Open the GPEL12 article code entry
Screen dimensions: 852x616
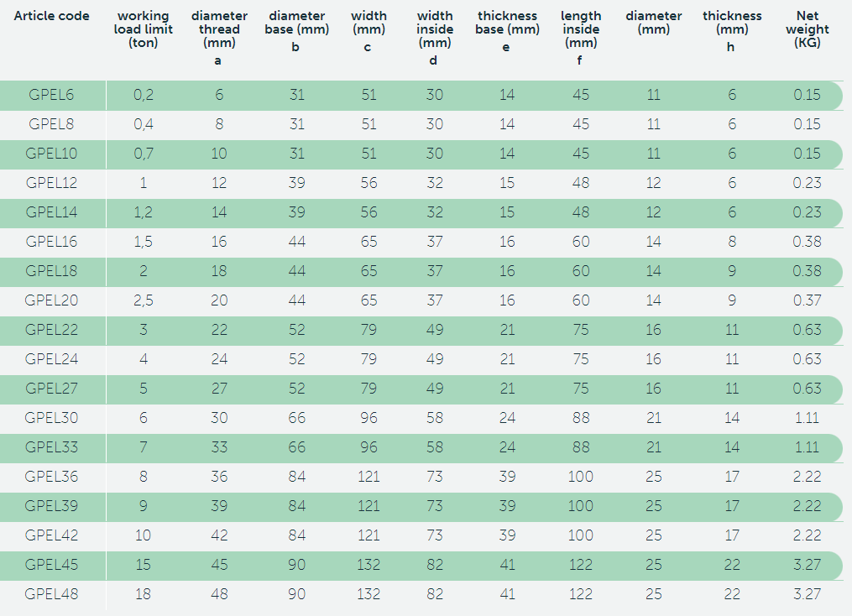[x=51, y=183]
